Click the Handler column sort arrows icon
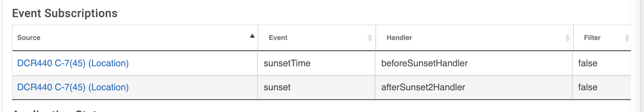Image resolution: width=644 pixels, height=112 pixels. (x=567, y=38)
